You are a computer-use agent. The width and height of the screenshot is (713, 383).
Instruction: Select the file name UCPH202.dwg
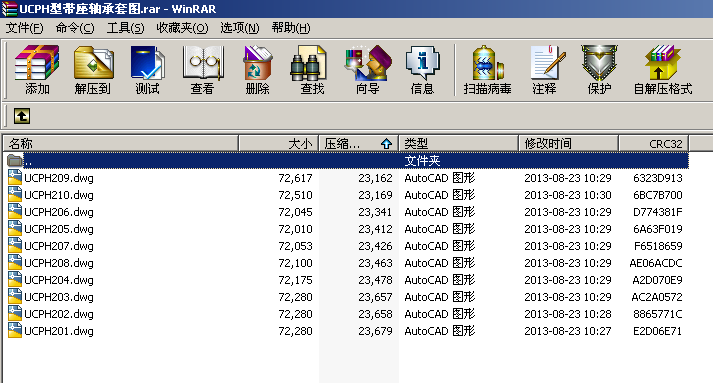pyautogui.click(x=59, y=314)
